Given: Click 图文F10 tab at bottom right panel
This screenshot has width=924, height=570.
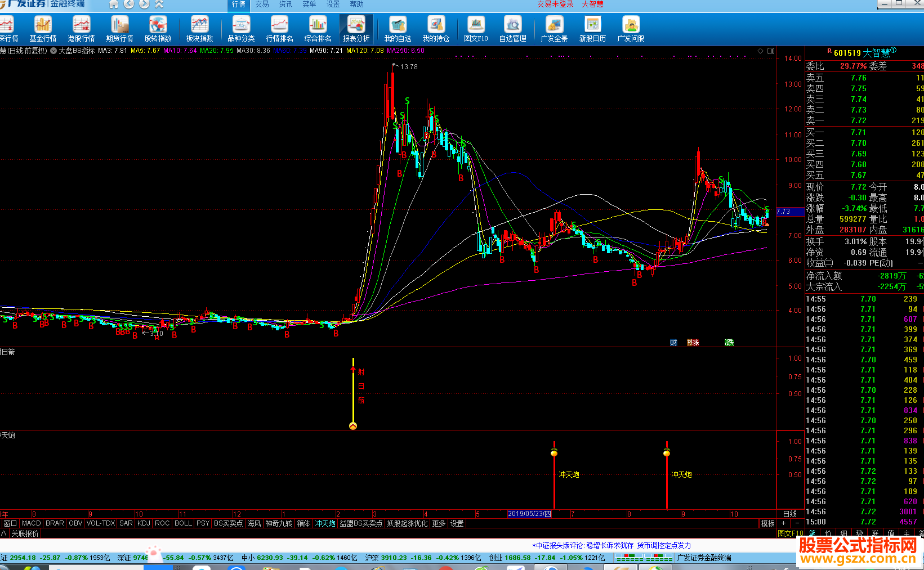Looking at the screenshot, I should 791,533.
